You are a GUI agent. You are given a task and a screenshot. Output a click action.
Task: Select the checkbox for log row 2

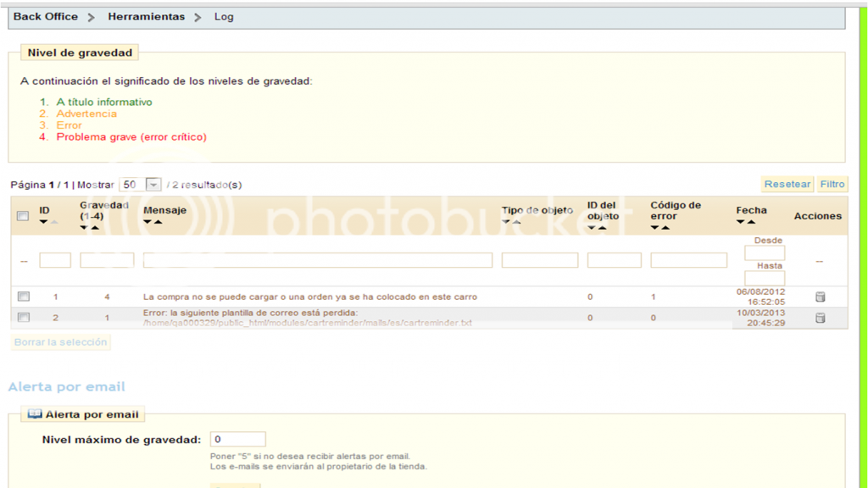tap(23, 316)
